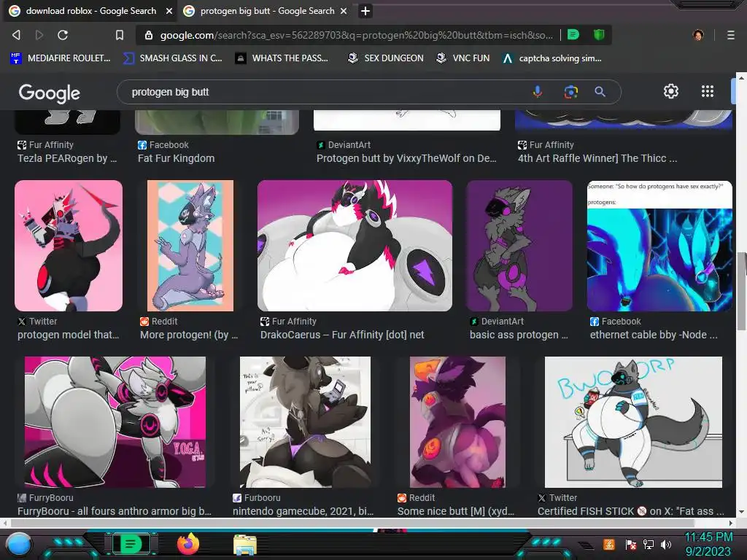Select the 'protogen big butt - Google Search' tab

[x=267, y=11]
